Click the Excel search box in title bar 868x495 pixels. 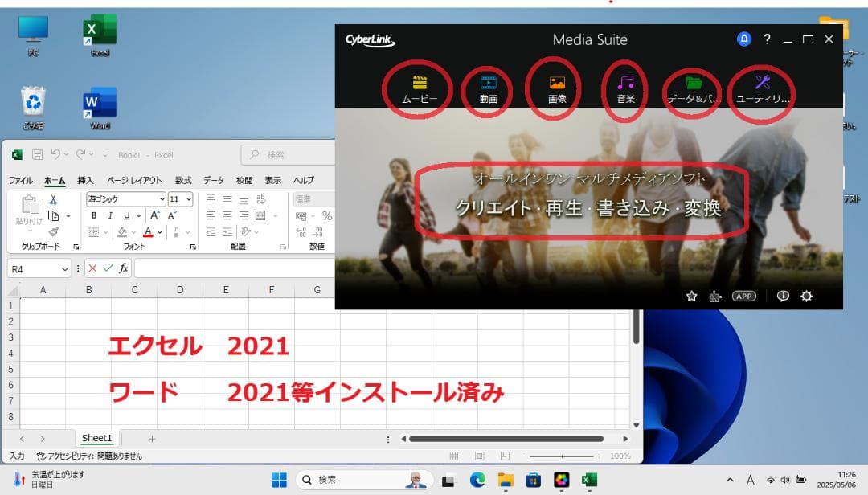(288, 155)
